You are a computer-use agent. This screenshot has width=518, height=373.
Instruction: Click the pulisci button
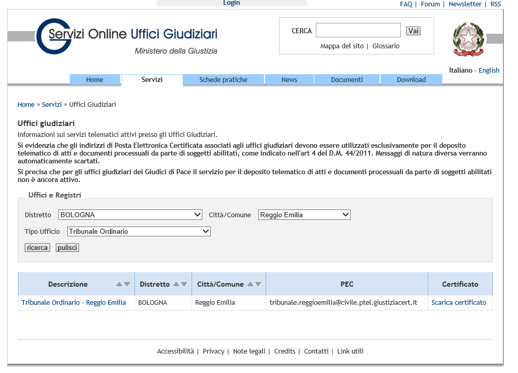67,248
